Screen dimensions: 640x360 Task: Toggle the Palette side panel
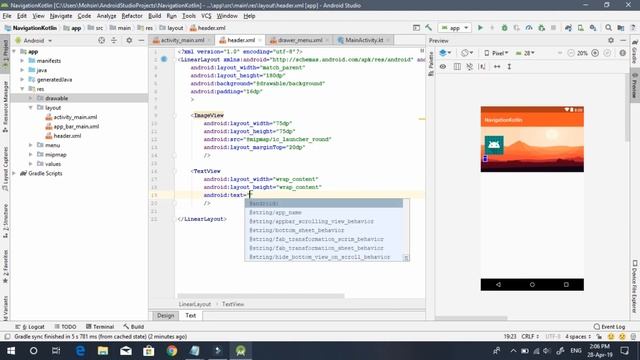pyautogui.click(x=431, y=65)
